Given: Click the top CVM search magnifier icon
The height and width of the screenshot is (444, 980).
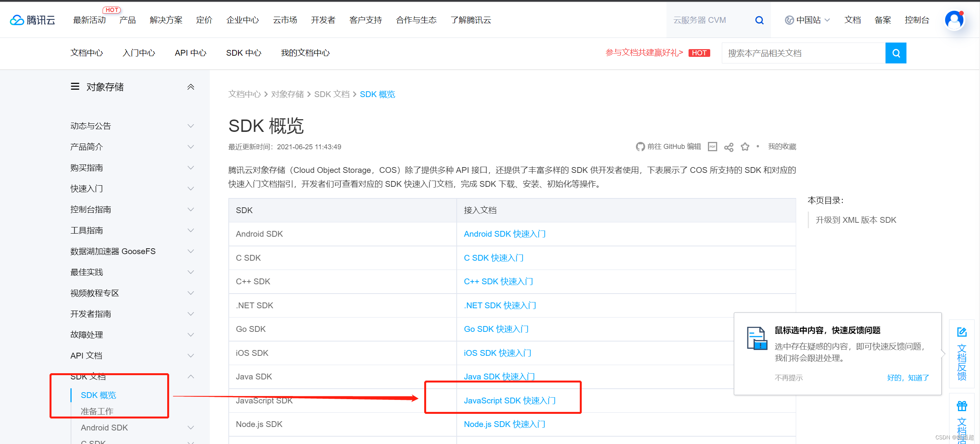Looking at the screenshot, I should click(759, 20).
